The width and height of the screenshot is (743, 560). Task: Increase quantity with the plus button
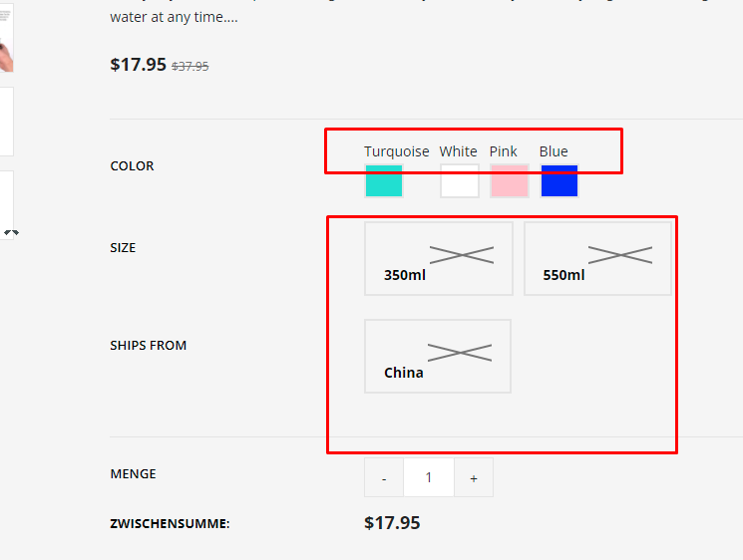(474, 478)
